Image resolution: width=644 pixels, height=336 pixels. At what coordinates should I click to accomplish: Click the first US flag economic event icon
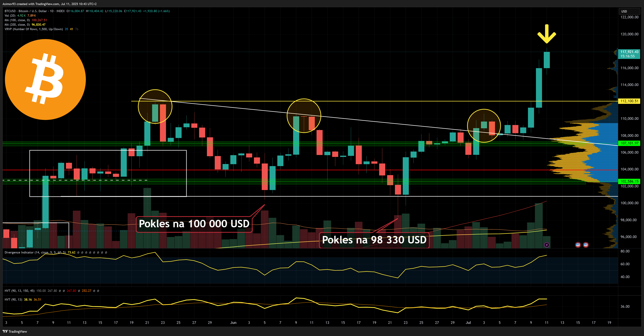pos(578,245)
